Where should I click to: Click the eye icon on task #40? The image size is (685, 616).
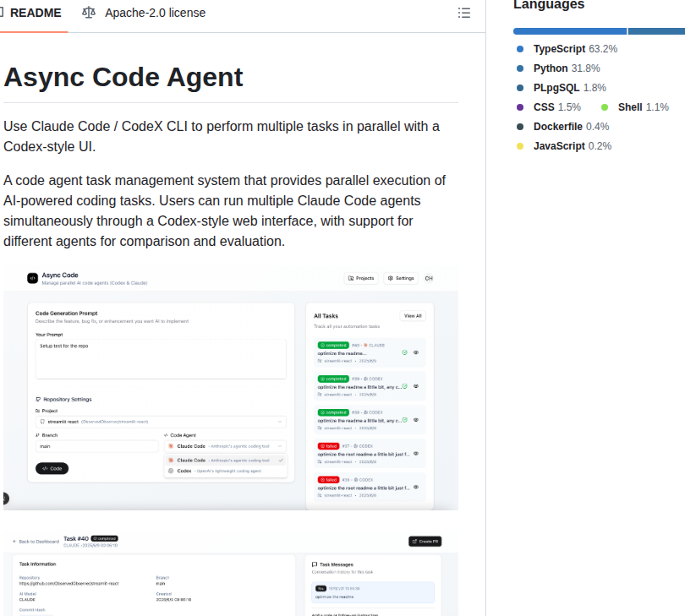416,352
